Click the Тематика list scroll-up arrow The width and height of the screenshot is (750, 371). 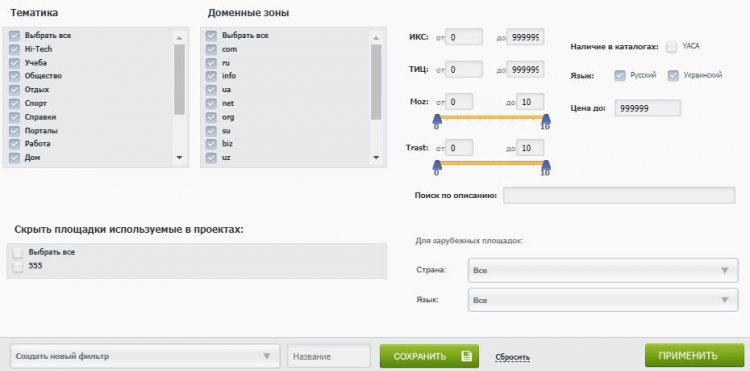point(179,37)
